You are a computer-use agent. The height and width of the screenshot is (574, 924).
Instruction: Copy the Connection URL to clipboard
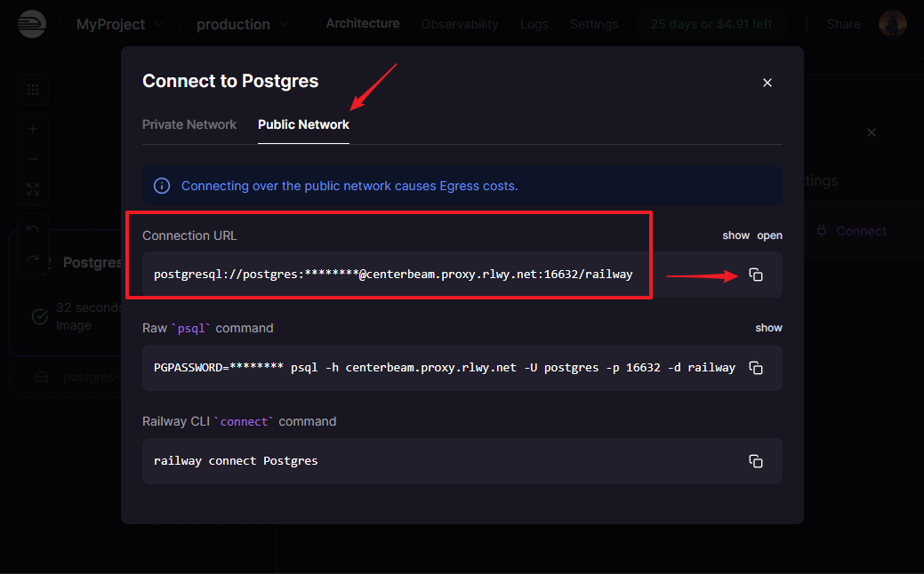[756, 275]
